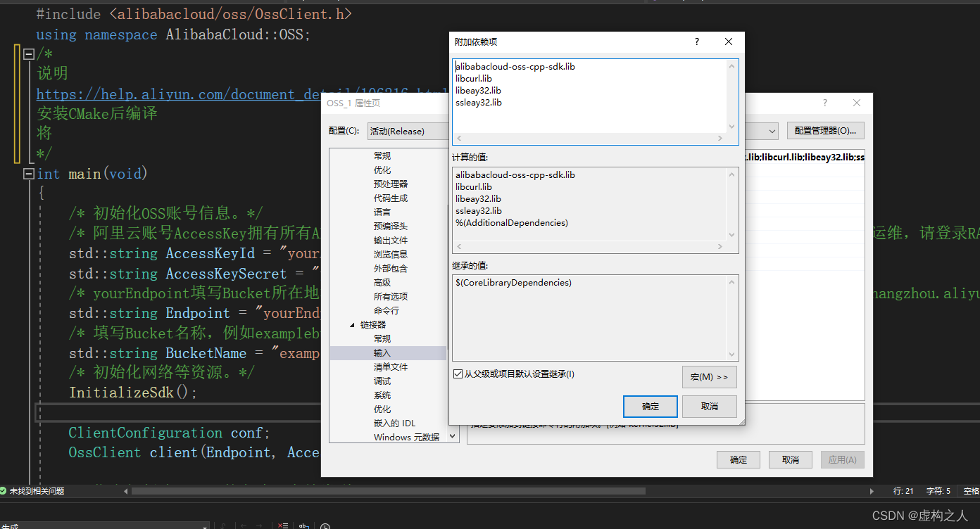980x529 pixels.
Task: Click ssleay32.lib line in the editable box
Action: (x=479, y=103)
